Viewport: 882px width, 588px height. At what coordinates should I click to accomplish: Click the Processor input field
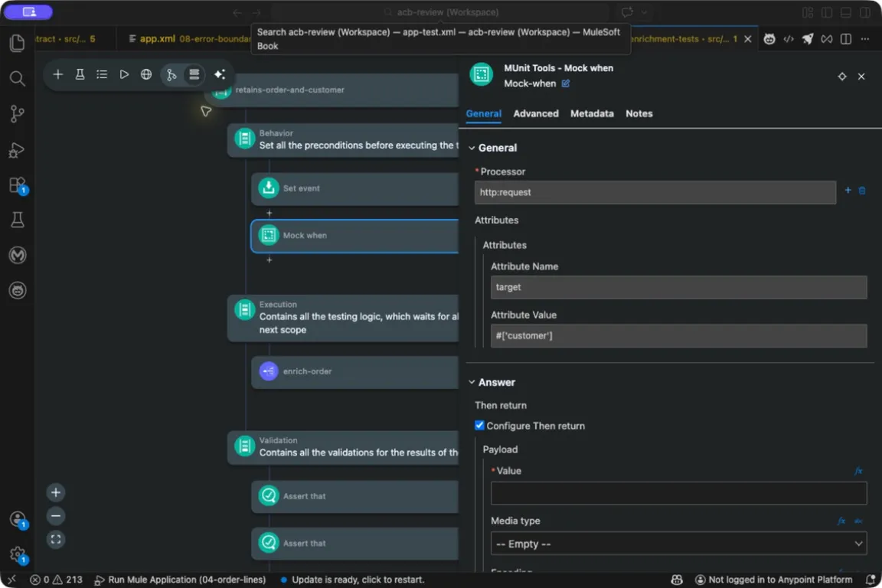(x=655, y=192)
